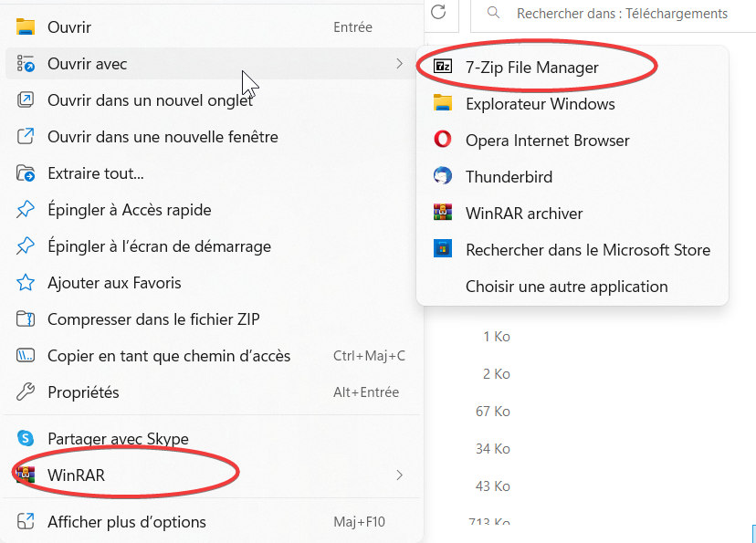Expand the Ouvrir avec submenu arrow

[399, 64]
